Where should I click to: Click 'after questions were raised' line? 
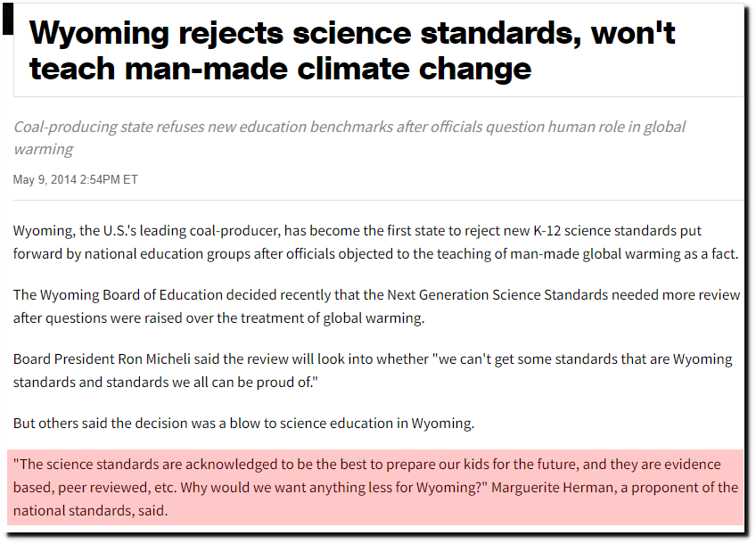[218, 318]
